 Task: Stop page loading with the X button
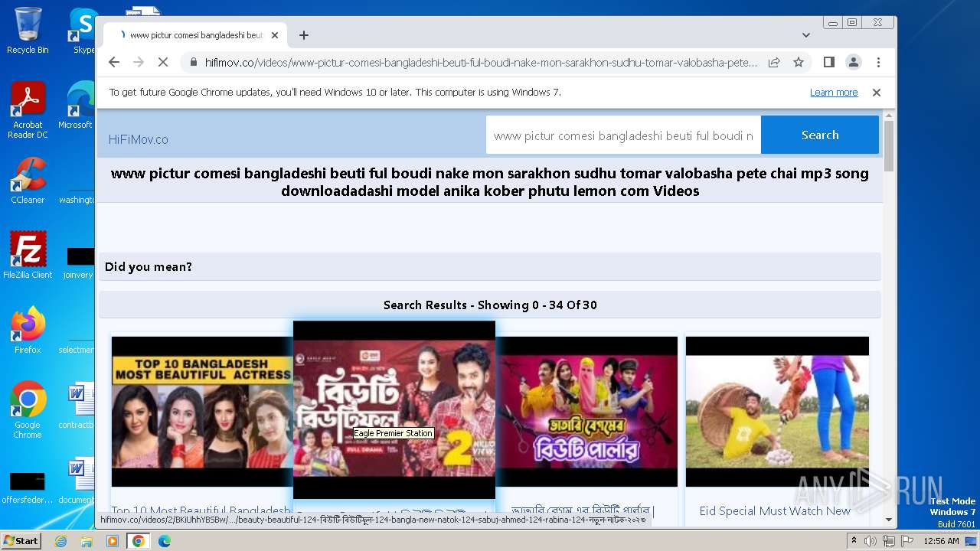coord(163,62)
